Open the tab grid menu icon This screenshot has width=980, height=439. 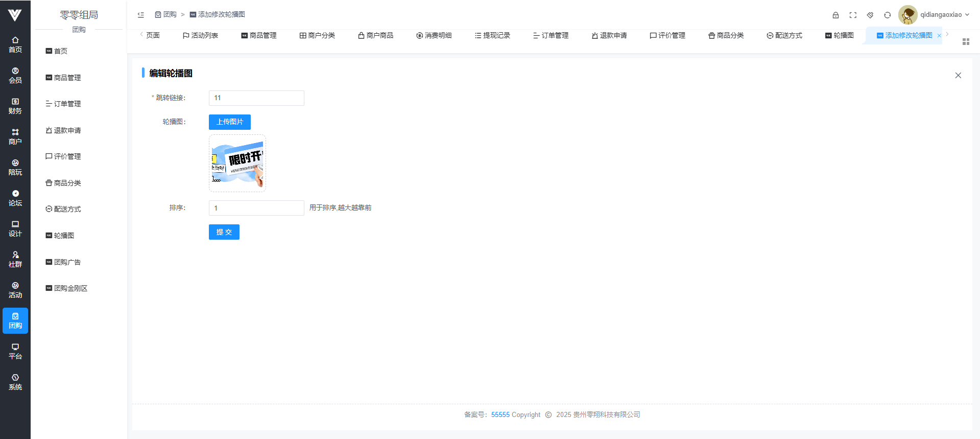(966, 42)
